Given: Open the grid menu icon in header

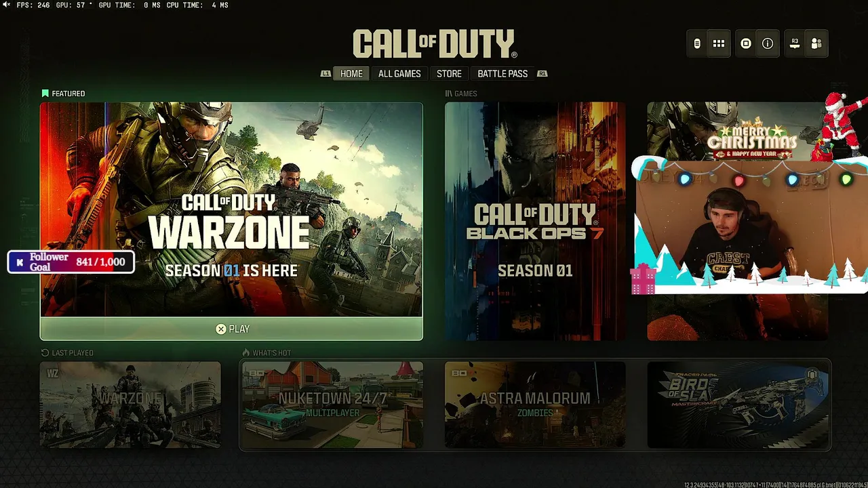Looking at the screenshot, I should point(719,43).
